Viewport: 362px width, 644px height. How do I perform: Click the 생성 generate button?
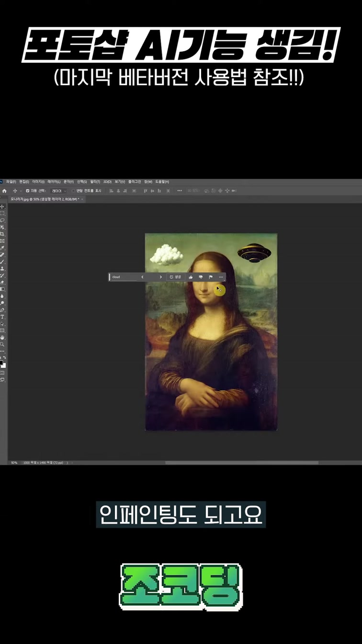(176, 277)
